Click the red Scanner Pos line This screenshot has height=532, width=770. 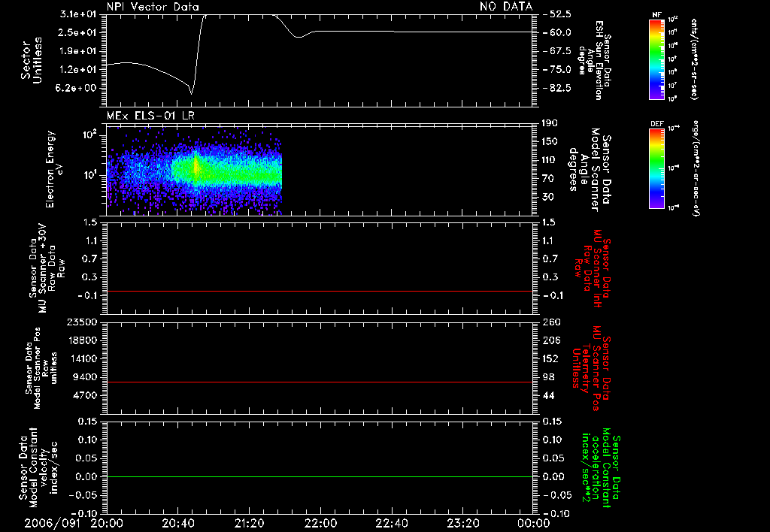pyautogui.click(x=320, y=382)
